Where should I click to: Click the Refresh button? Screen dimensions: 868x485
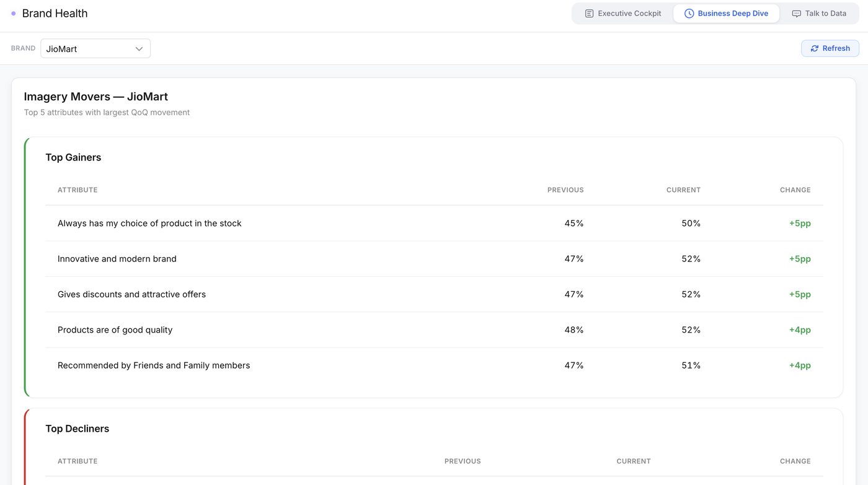(x=830, y=48)
